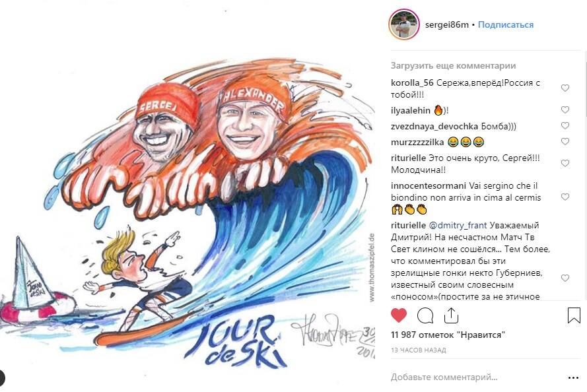
Task: Open sergei86m profile avatar
Action: click(404, 24)
